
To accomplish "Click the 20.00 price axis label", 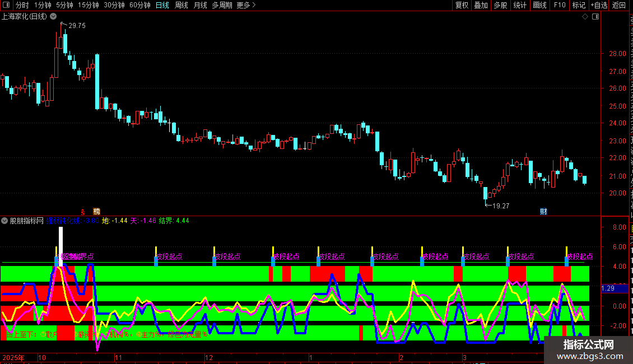I will [x=617, y=193].
